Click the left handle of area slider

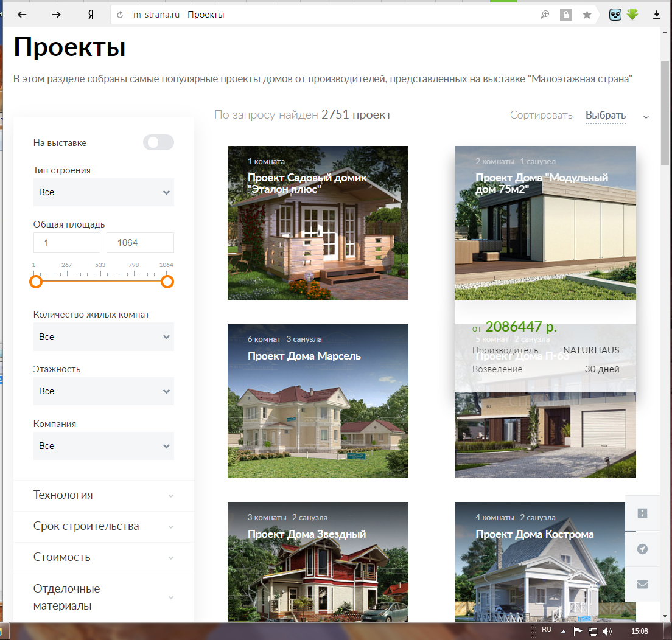[x=36, y=282]
